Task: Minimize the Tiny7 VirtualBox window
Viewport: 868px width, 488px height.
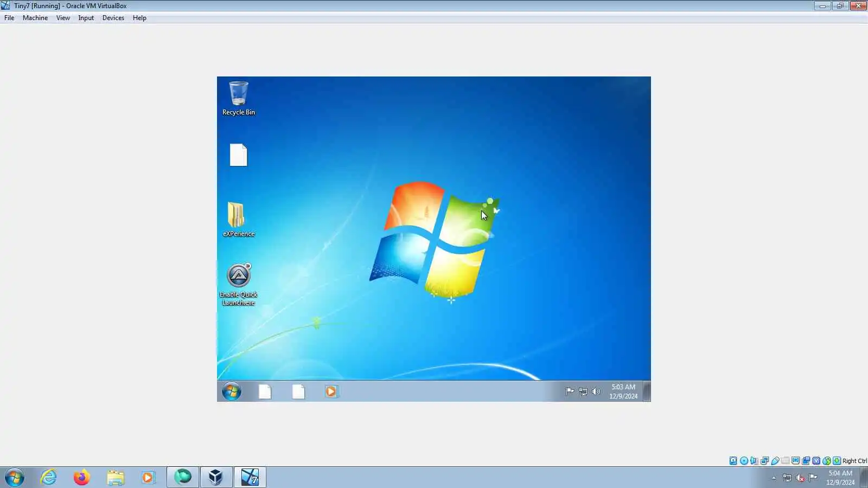Action: coord(823,5)
